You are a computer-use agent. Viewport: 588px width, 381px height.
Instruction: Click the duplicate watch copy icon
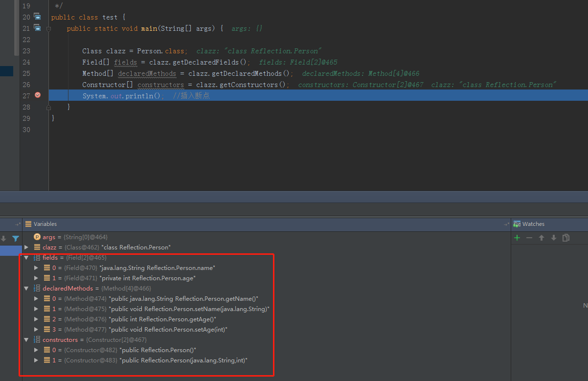pos(566,238)
